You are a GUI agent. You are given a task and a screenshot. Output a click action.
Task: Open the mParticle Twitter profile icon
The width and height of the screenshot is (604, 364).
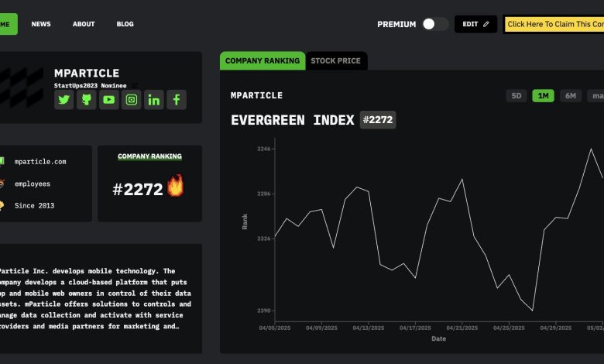coord(64,100)
